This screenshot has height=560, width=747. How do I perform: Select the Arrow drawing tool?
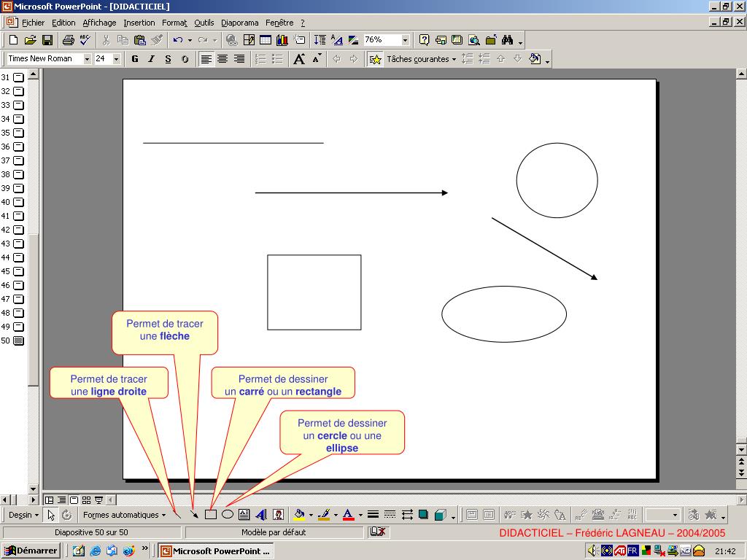194,515
